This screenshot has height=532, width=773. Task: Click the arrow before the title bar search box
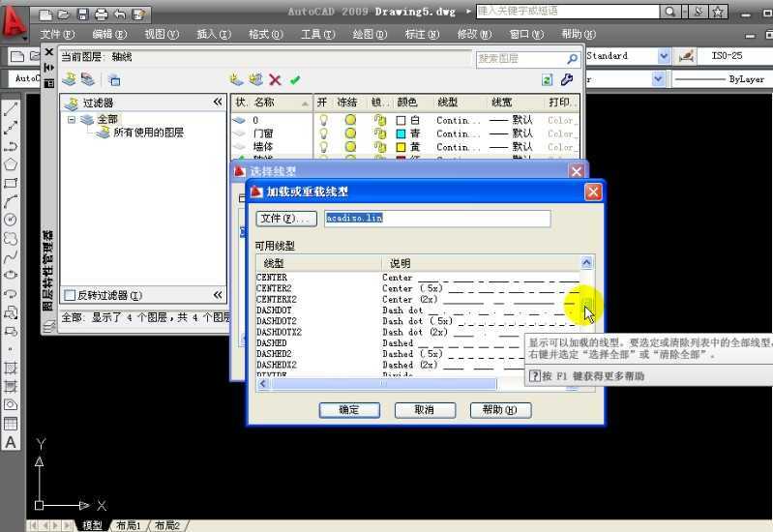point(468,12)
